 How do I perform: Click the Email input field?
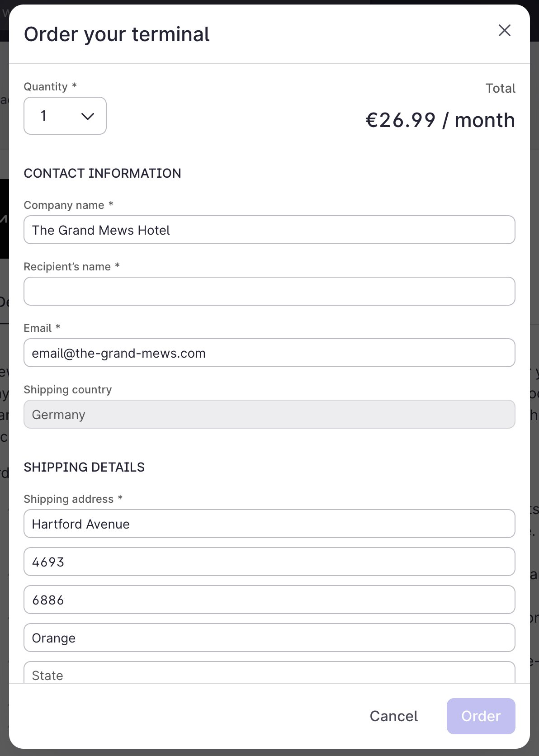(x=269, y=353)
